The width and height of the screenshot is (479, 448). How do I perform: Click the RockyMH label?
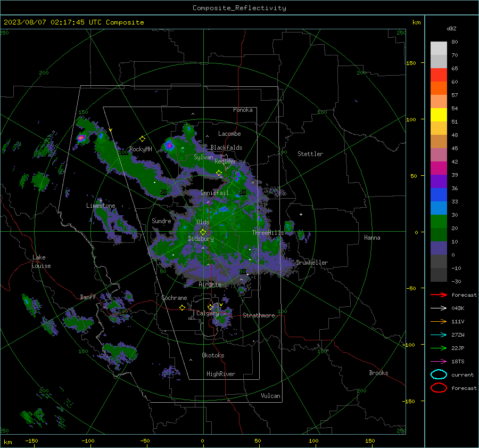pyautogui.click(x=141, y=149)
